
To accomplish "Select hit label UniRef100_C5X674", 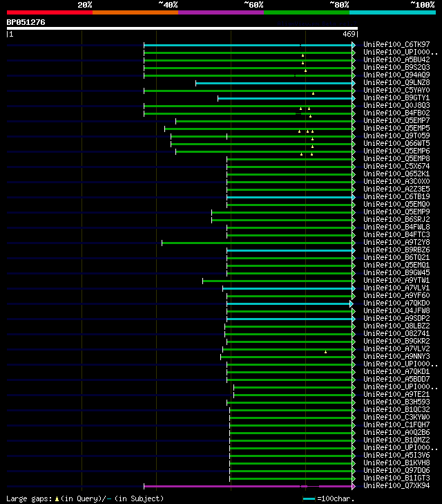I will tap(396, 166).
